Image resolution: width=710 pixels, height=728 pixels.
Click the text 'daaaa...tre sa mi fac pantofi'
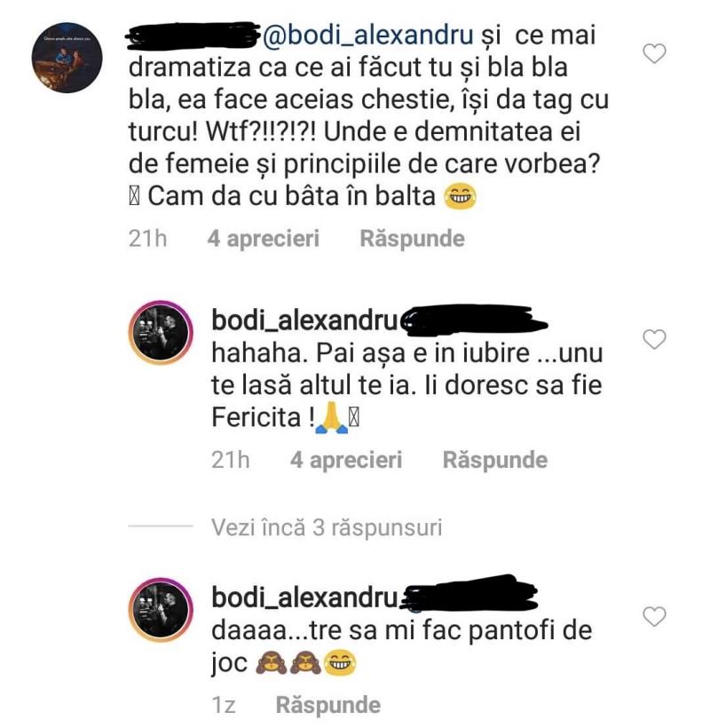(381, 631)
